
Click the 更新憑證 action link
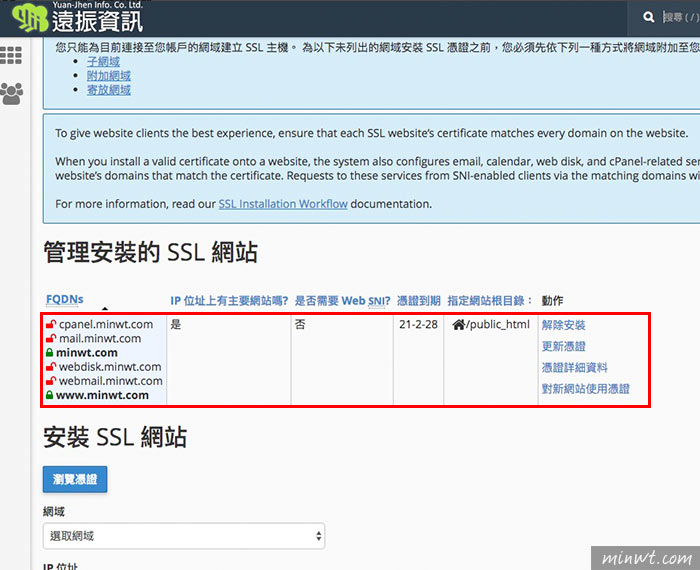coord(563,346)
